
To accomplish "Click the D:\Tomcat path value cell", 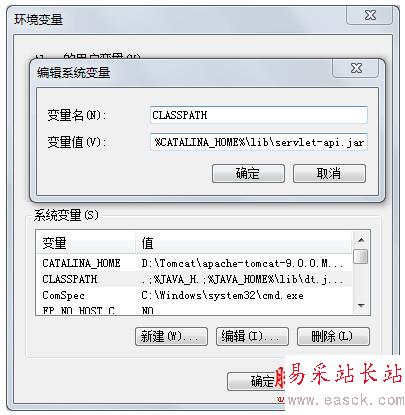I will tap(242, 263).
